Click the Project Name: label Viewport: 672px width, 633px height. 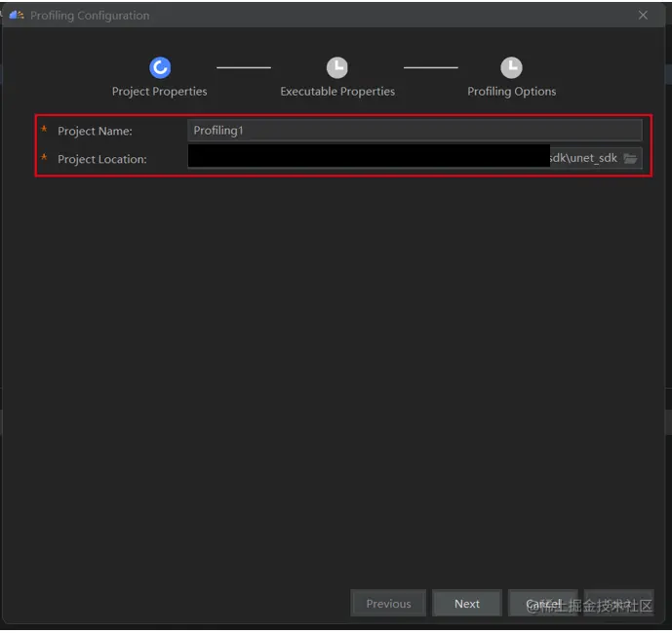tap(95, 131)
